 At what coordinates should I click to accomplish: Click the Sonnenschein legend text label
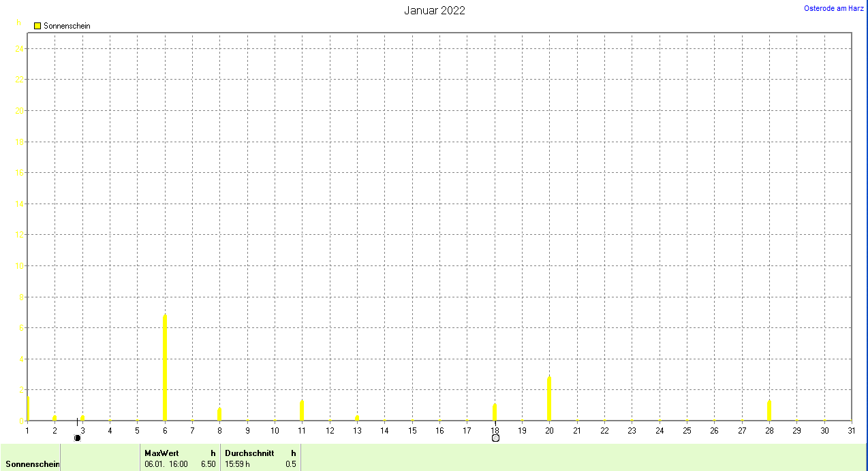point(67,26)
